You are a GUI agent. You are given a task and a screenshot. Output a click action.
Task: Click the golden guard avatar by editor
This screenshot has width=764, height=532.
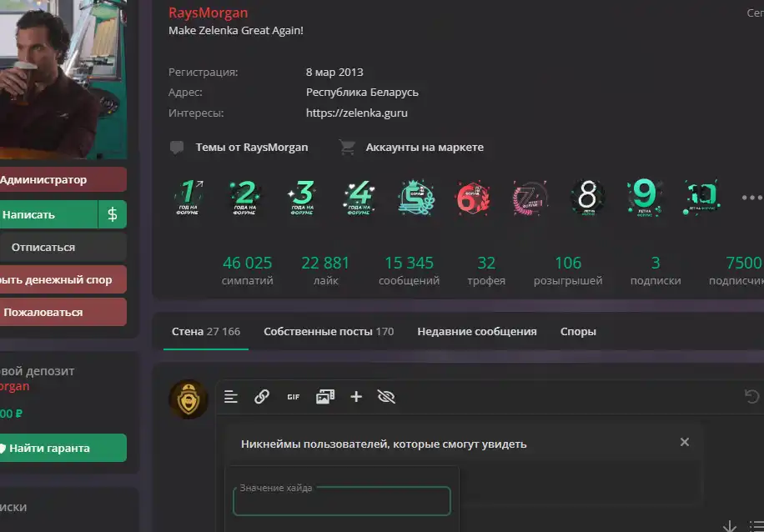click(188, 399)
